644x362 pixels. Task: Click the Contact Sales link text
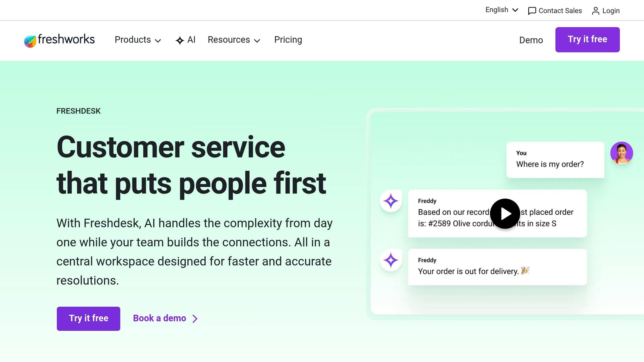[560, 10]
